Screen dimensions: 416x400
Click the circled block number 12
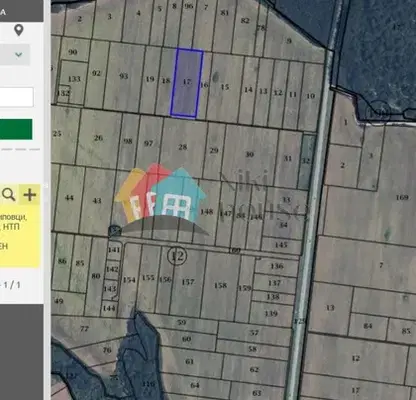177,256
